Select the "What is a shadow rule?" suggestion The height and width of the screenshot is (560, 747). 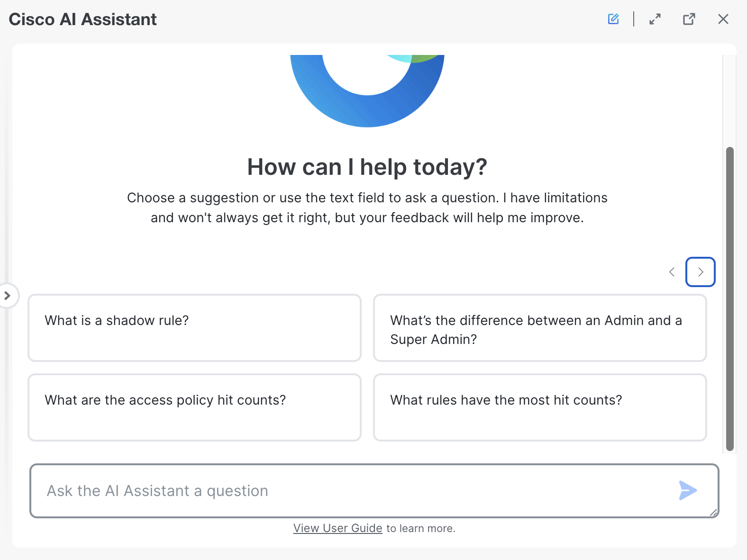click(x=194, y=328)
